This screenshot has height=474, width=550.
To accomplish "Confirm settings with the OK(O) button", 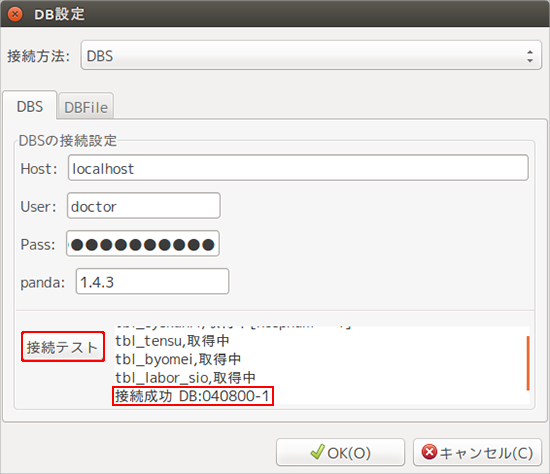I will pos(340,452).
